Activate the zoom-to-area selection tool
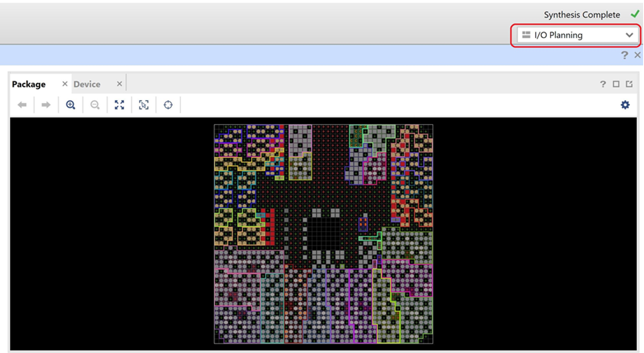This screenshot has width=644, height=353. tap(144, 105)
